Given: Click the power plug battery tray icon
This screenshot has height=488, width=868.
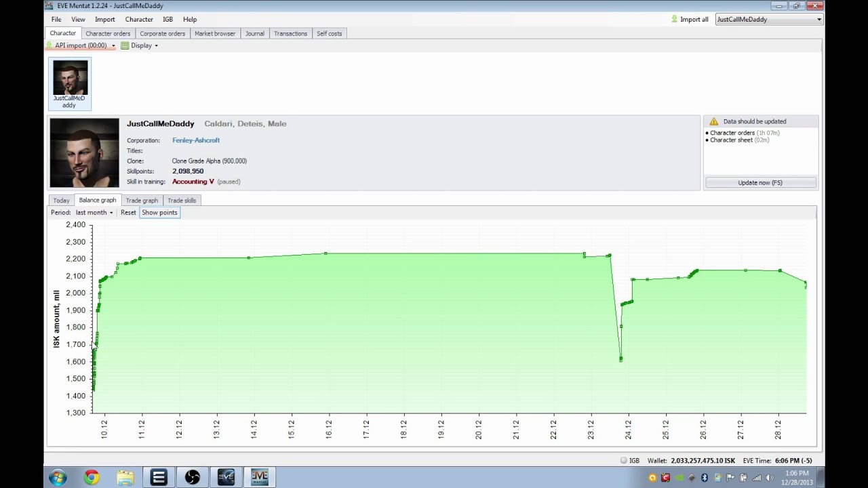Looking at the screenshot, I should pyautogui.click(x=743, y=478).
